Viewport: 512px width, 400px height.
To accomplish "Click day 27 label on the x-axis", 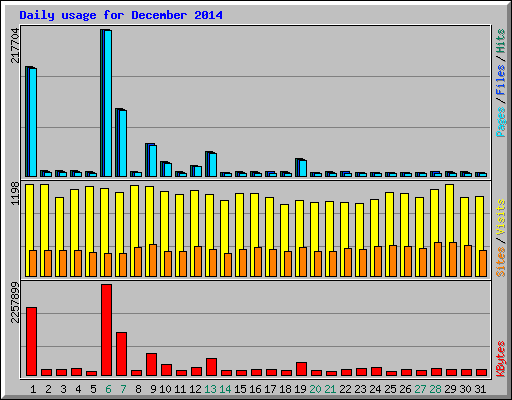I will coord(420,389).
